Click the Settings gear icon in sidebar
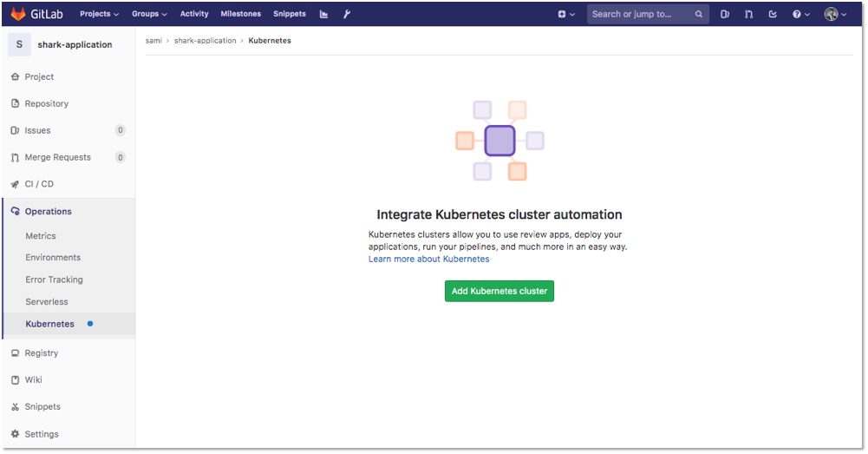Viewport: 868px width, 454px height. [x=15, y=434]
